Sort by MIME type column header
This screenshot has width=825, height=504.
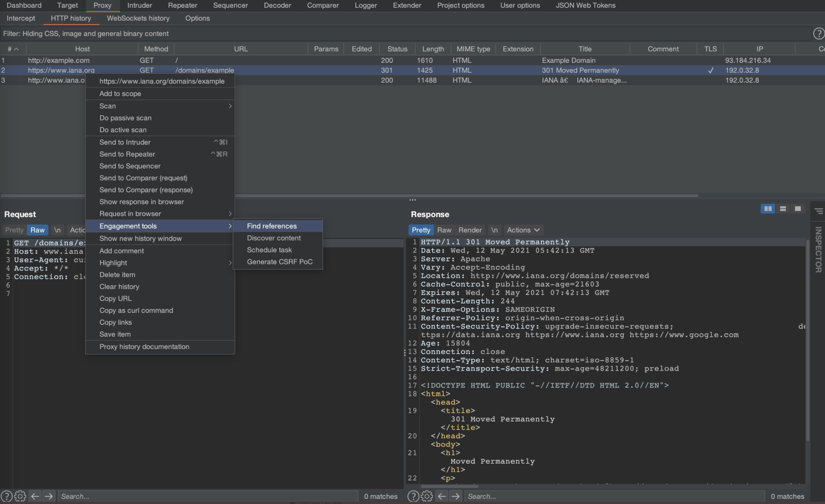coord(473,49)
